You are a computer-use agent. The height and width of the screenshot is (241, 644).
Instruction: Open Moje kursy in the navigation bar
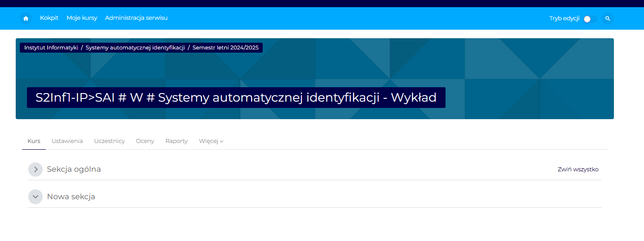pos(82,18)
